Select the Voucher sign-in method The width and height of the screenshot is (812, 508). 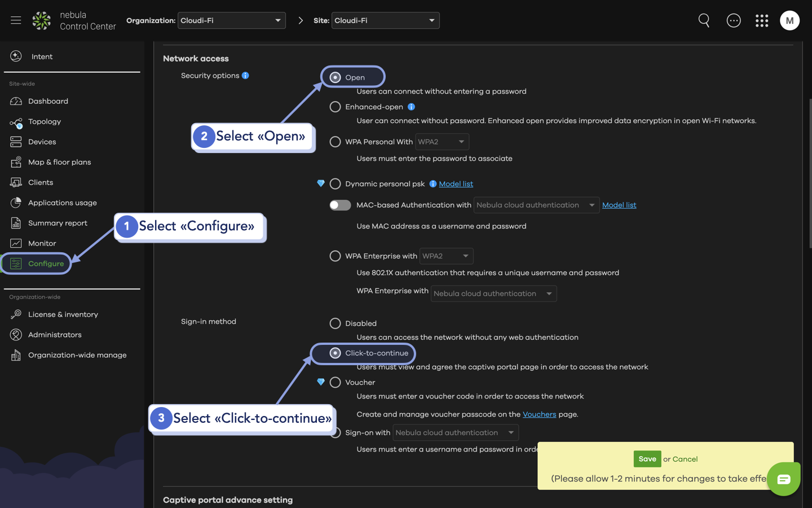point(336,382)
